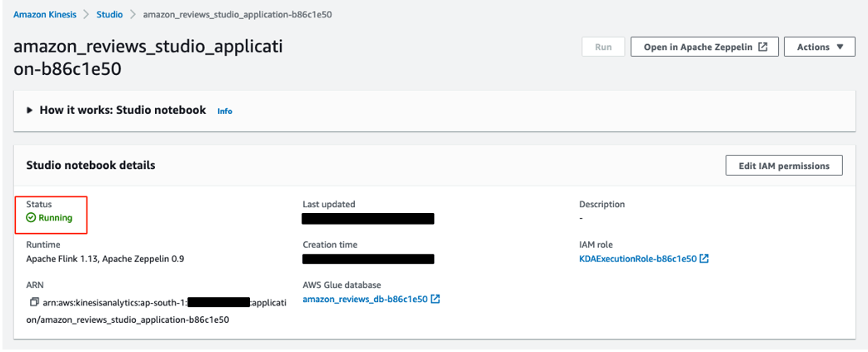Click the Last updated label

[329, 205]
